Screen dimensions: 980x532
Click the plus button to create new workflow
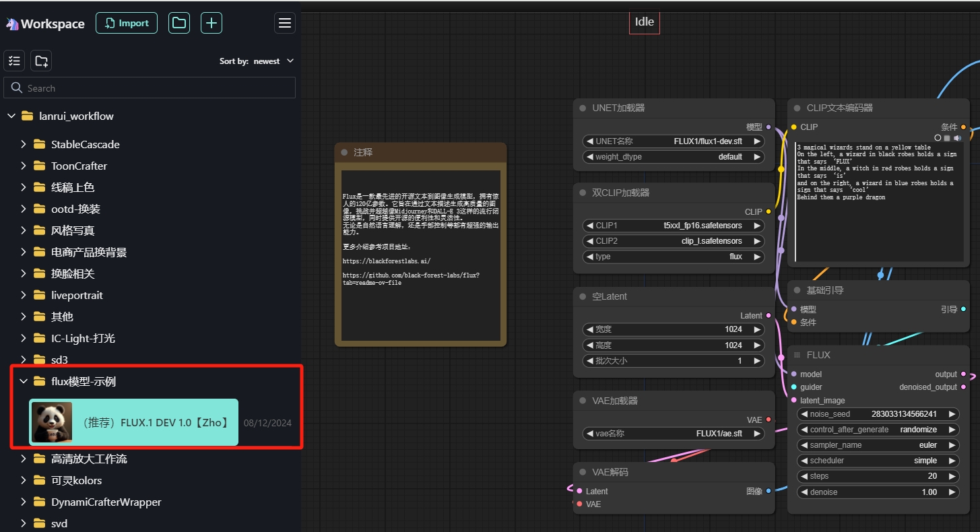point(211,23)
